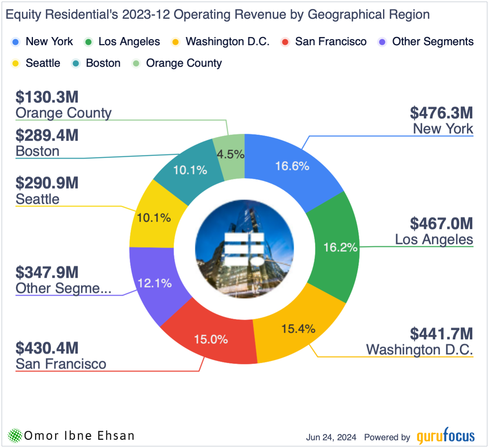Hide Washington D.C. series in legend

[x=176, y=42]
